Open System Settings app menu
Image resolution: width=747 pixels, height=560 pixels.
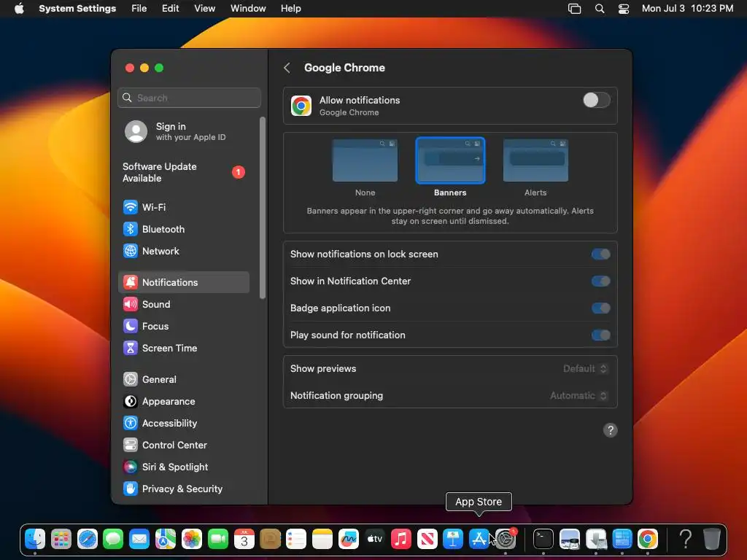coord(77,9)
